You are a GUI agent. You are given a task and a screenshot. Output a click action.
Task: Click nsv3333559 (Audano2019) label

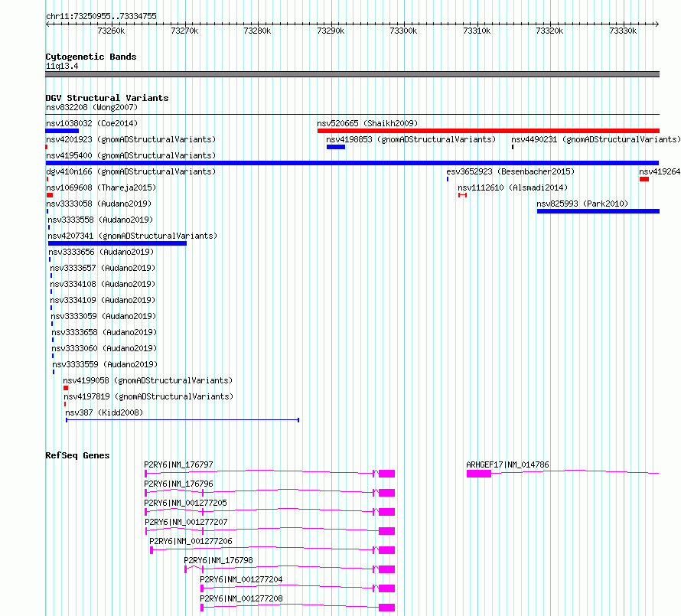[x=105, y=364]
